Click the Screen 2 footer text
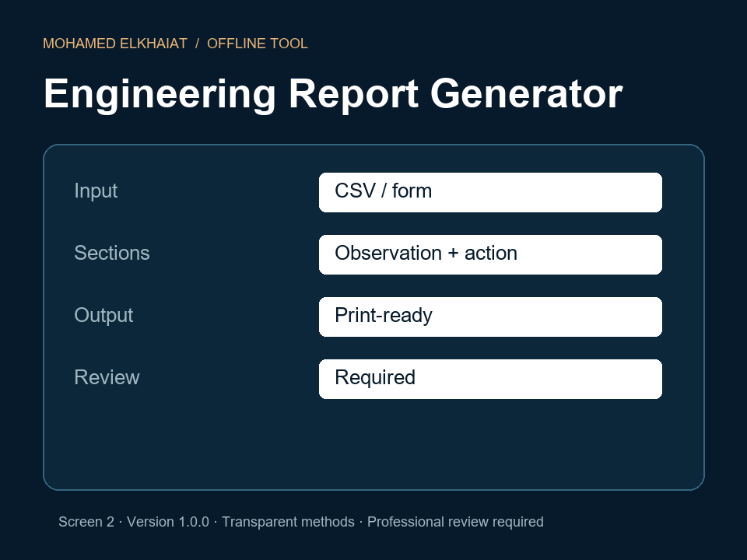Screen dimensions: 747x560 tap(86, 522)
